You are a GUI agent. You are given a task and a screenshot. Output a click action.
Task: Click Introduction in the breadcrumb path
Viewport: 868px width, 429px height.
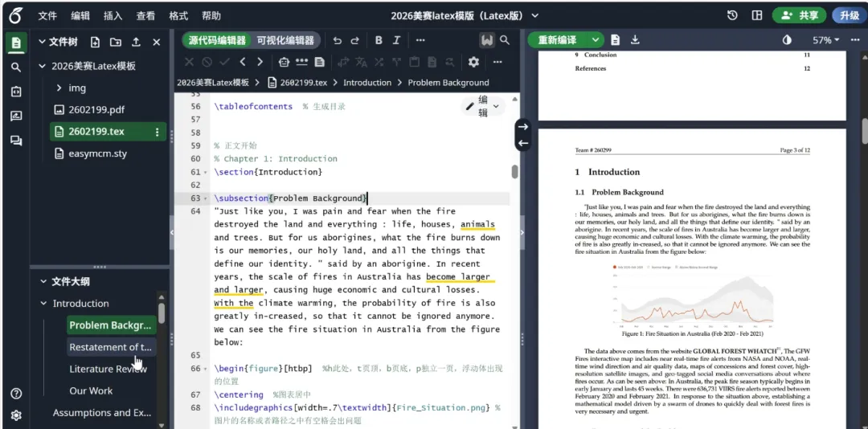(x=367, y=83)
